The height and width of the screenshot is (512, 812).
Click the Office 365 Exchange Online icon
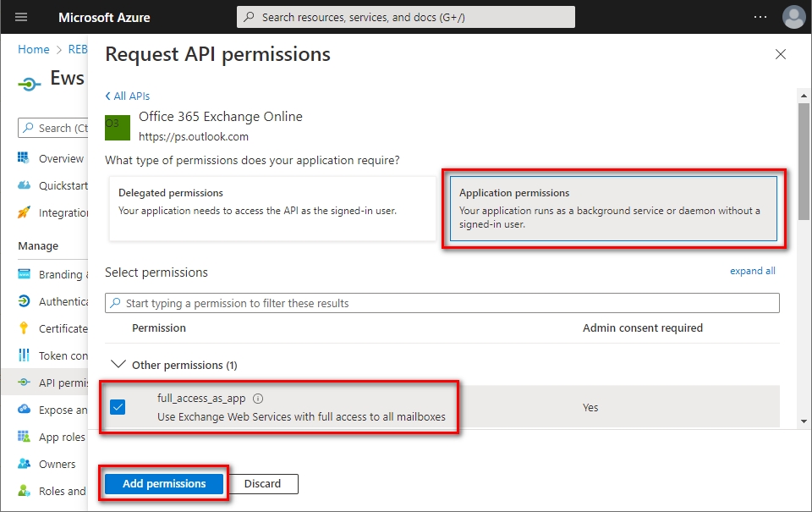[x=118, y=127]
